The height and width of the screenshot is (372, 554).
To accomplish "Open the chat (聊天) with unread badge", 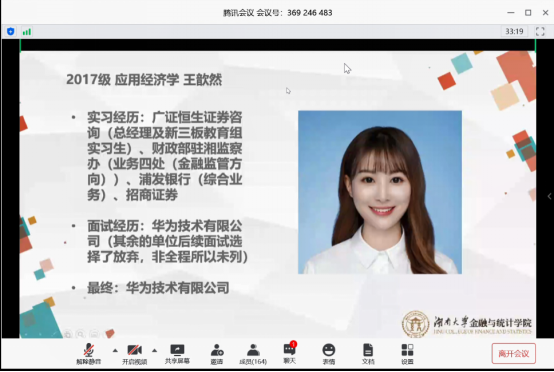I will (x=290, y=353).
